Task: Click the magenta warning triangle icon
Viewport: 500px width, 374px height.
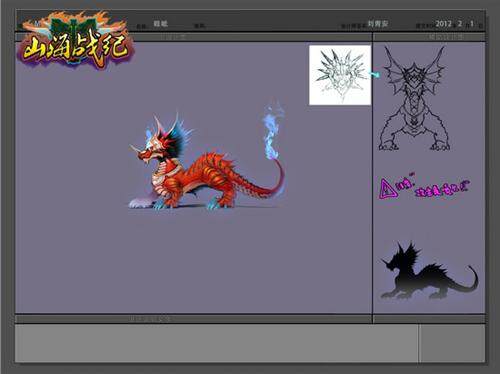Action: [x=388, y=189]
